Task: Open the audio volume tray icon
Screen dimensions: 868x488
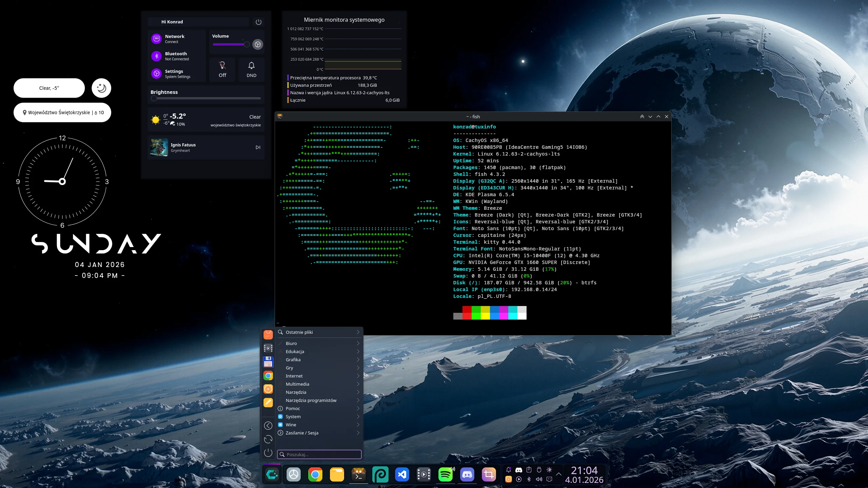Action: coord(539,479)
